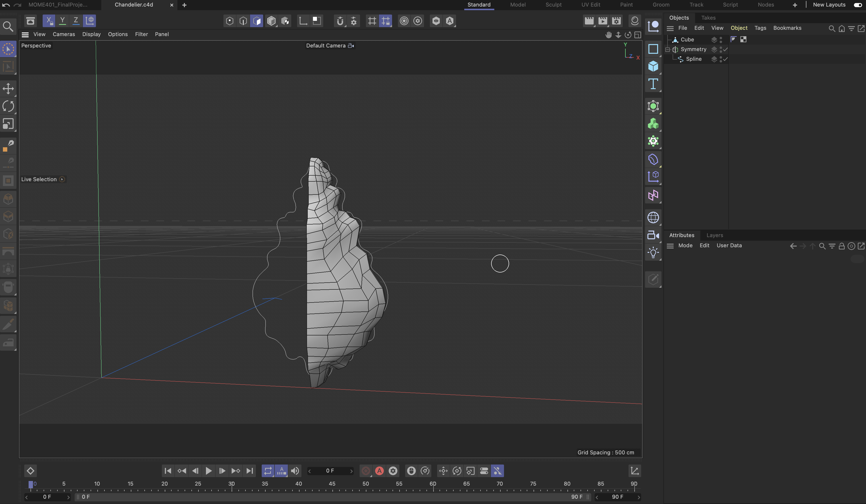Viewport: 866px width, 504px height.
Task: Open the Object manager Tags menu
Action: pyautogui.click(x=760, y=28)
